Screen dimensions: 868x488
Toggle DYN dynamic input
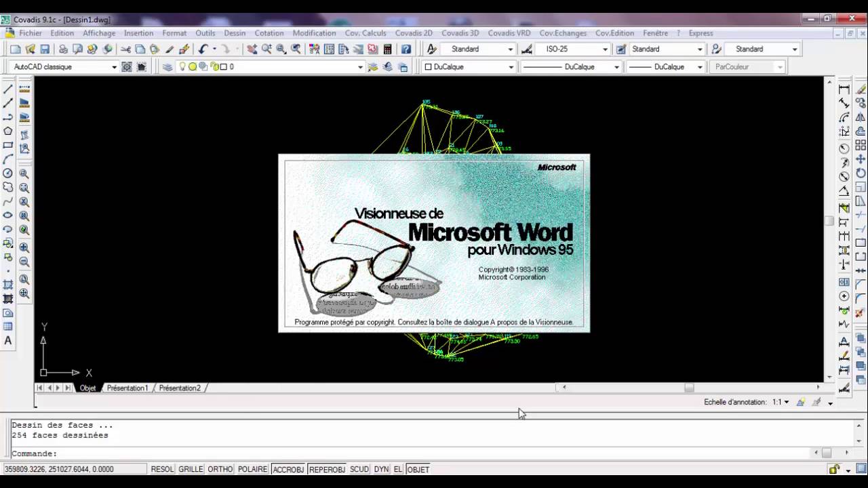point(381,469)
